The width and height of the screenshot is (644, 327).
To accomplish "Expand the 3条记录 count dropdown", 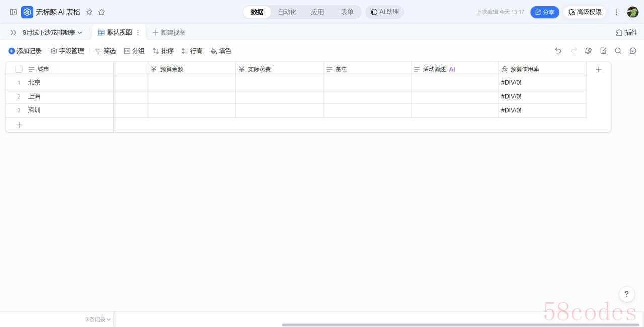I will (x=98, y=319).
